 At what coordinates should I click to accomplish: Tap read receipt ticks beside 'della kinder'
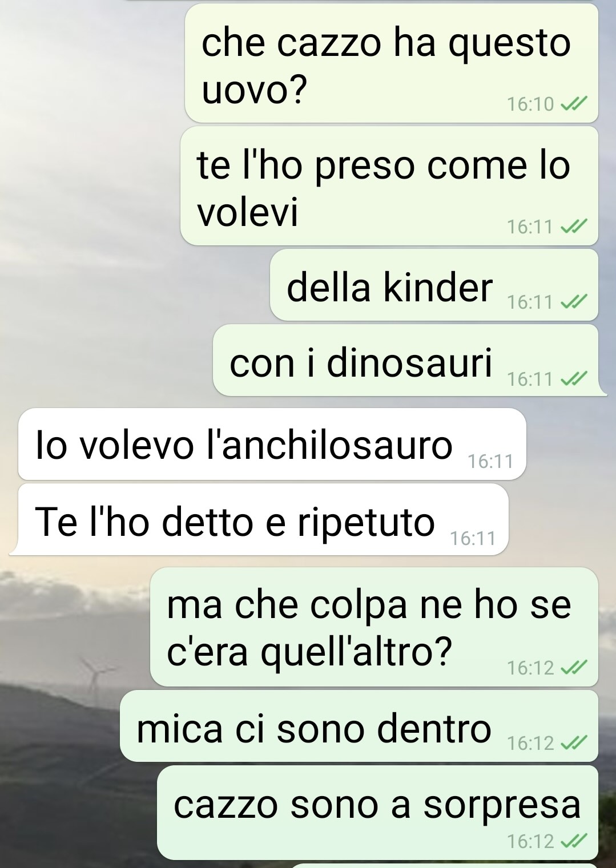pos(574,302)
